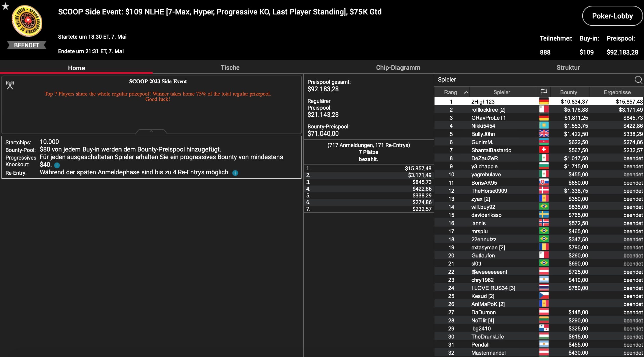Switch to the Tische tab
Image resolution: width=644 pixels, height=357 pixels.
(230, 68)
